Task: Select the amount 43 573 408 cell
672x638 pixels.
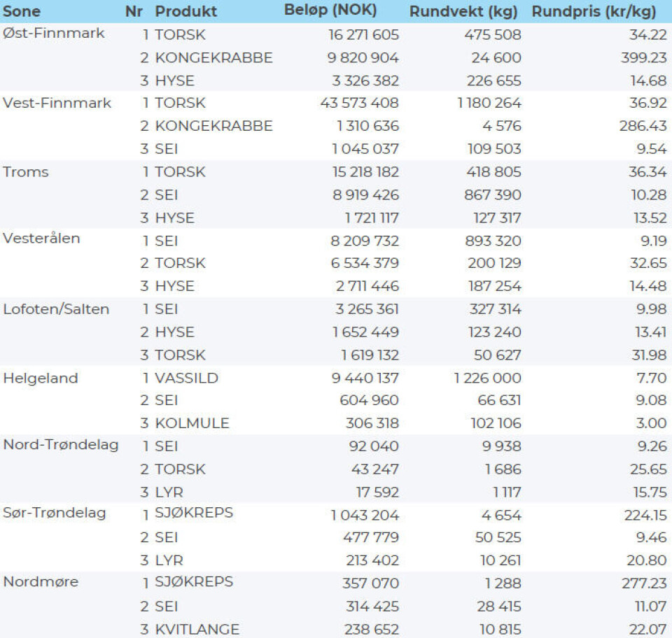Action: tap(355, 103)
